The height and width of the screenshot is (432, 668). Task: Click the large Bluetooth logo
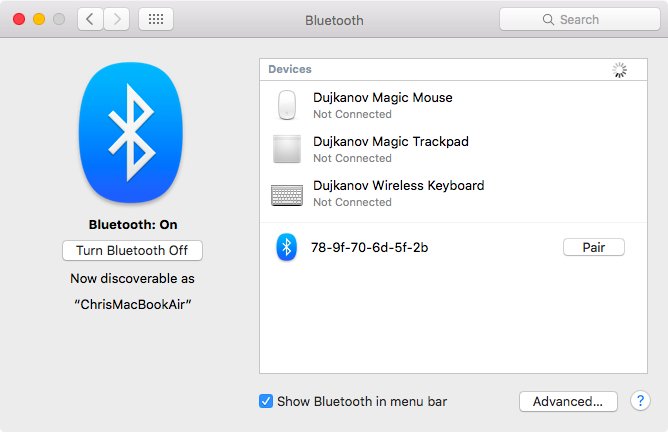click(131, 132)
